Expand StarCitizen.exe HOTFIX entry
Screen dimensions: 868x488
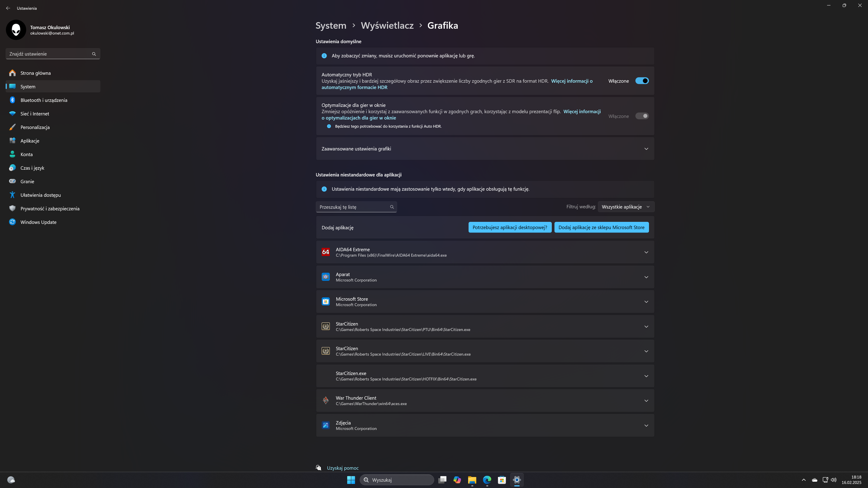click(x=646, y=376)
